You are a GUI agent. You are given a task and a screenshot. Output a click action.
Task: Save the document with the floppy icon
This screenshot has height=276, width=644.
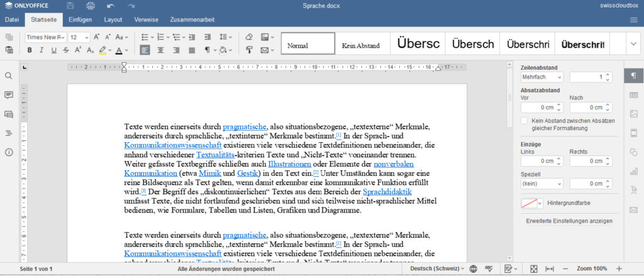70,6
